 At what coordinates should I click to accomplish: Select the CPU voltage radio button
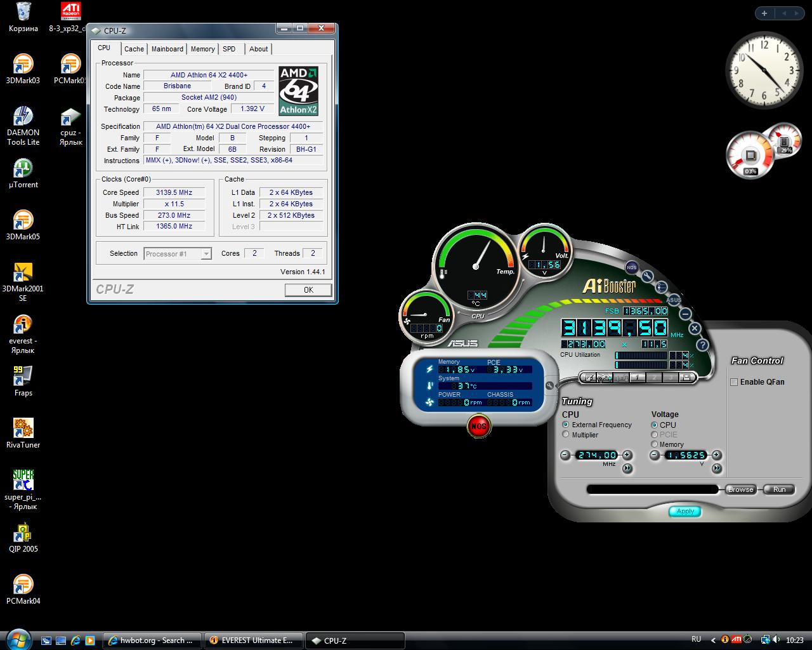coord(654,425)
